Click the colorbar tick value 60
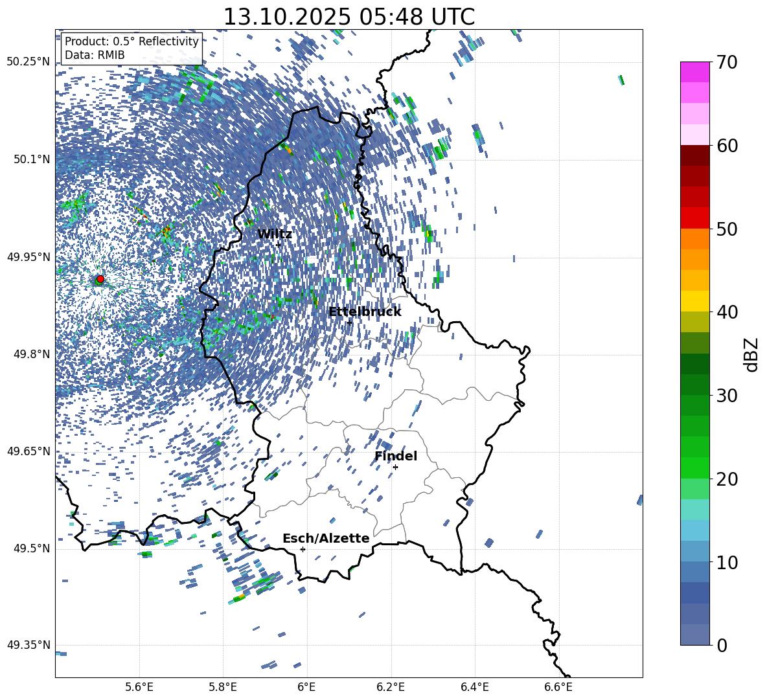 point(727,146)
